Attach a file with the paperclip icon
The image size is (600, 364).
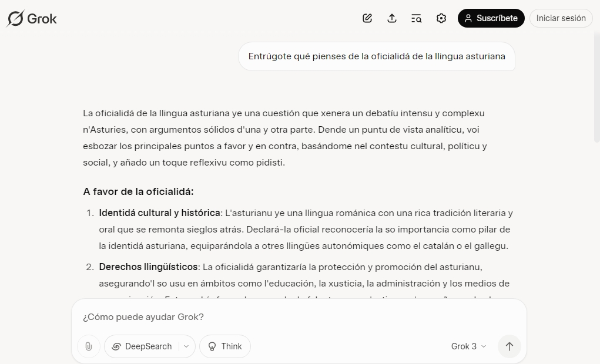click(x=88, y=346)
